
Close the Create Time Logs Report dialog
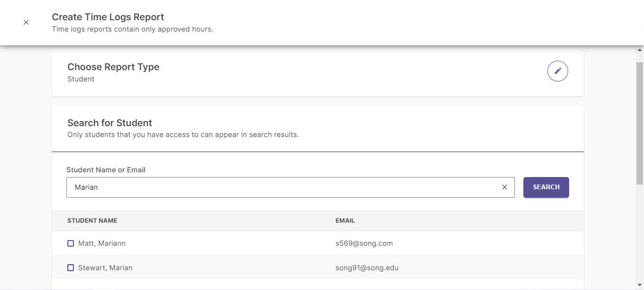tap(26, 23)
